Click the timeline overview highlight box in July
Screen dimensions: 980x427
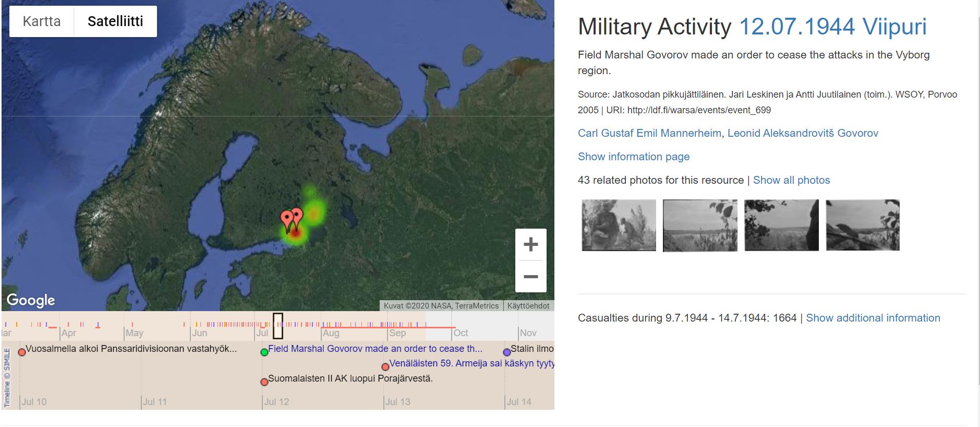[278, 326]
